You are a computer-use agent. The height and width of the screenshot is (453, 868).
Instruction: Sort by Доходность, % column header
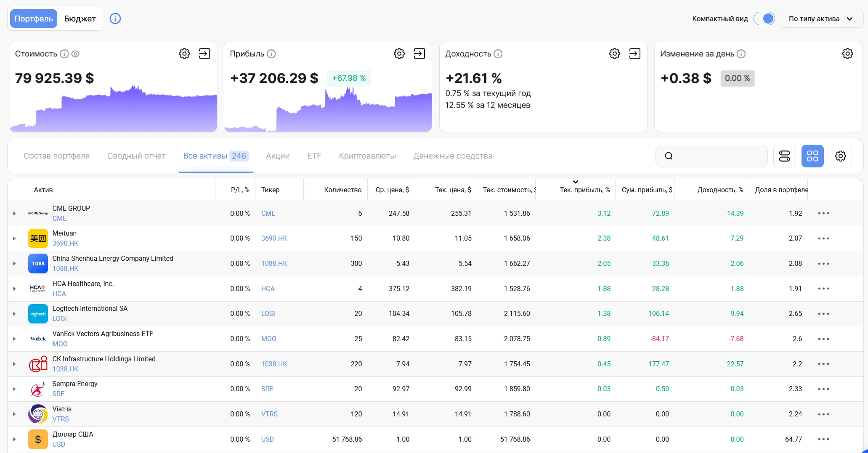click(x=720, y=190)
